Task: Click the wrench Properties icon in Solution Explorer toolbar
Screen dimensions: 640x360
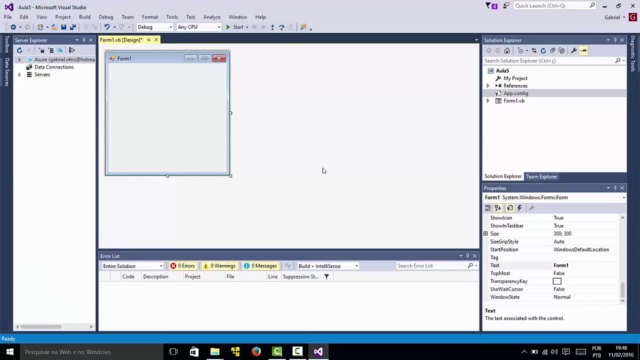Action: [x=574, y=51]
